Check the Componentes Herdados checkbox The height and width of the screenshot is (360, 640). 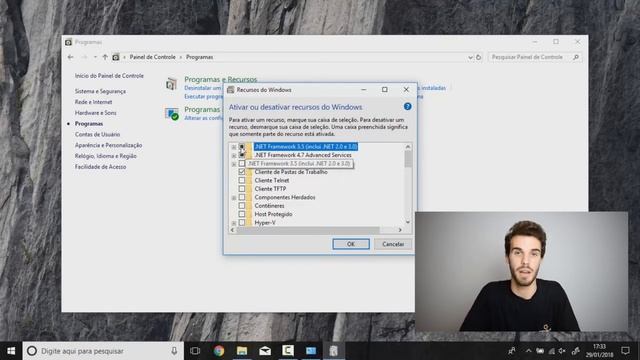[x=242, y=197]
